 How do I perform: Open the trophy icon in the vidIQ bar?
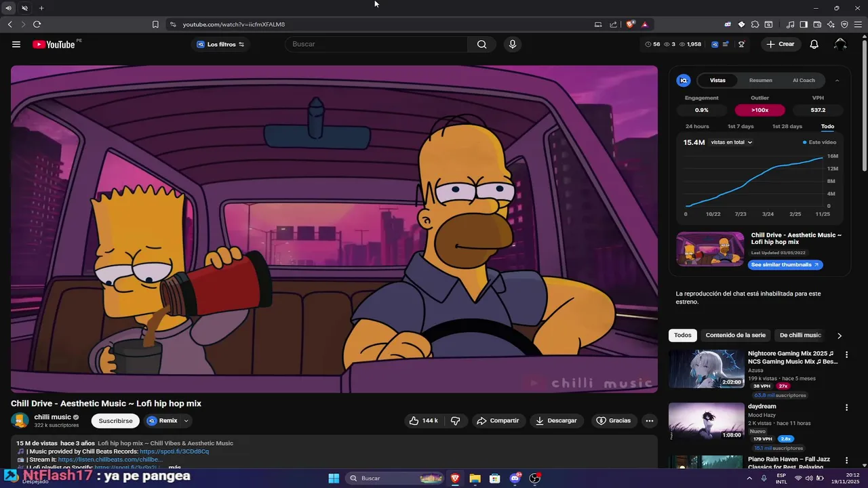click(741, 44)
